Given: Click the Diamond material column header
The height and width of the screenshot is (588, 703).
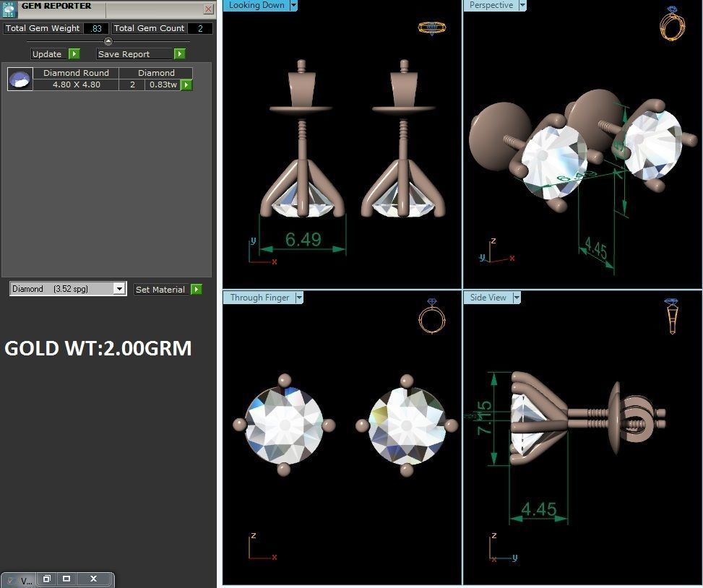Looking at the screenshot, I should coord(156,73).
